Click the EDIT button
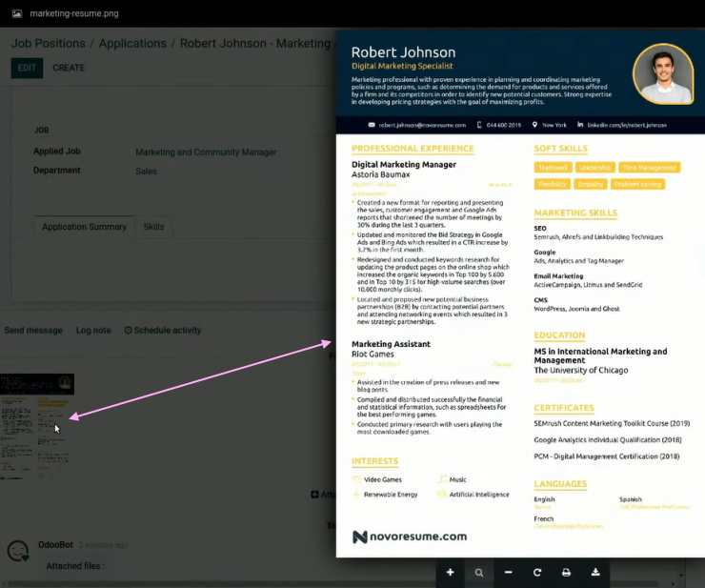 [27, 68]
